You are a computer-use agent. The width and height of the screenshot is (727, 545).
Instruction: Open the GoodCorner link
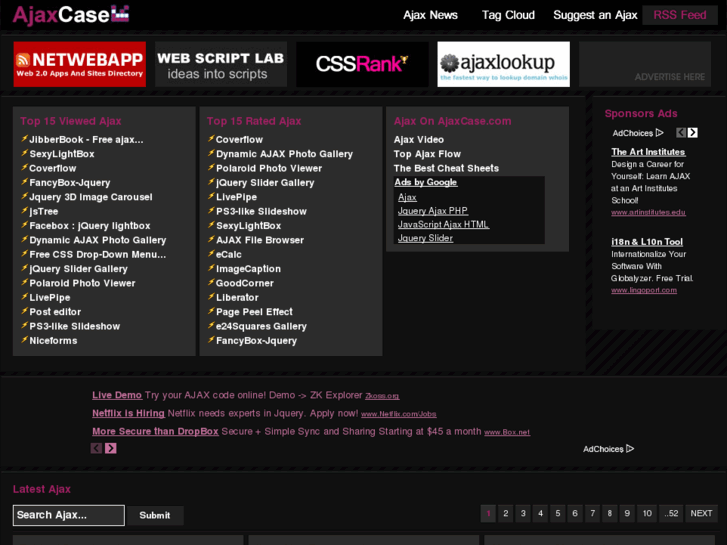[x=244, y=283]
